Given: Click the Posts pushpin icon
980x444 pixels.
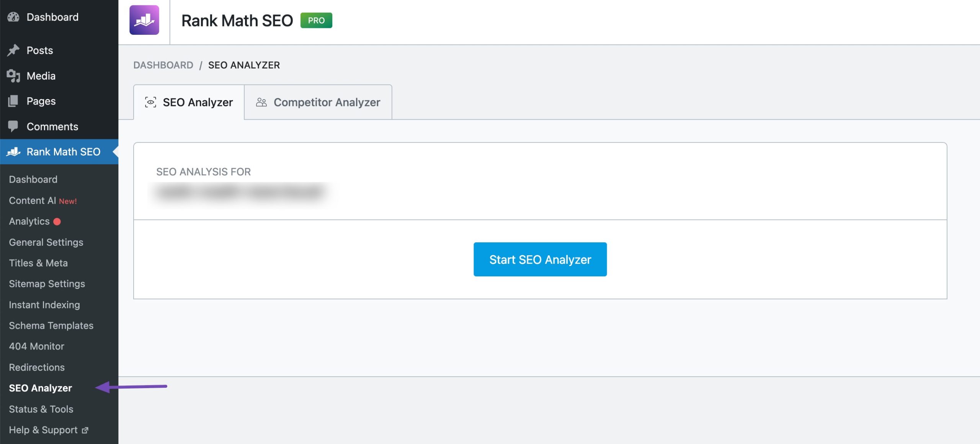Looking at the screenshot, I should (x=13, y=50).
